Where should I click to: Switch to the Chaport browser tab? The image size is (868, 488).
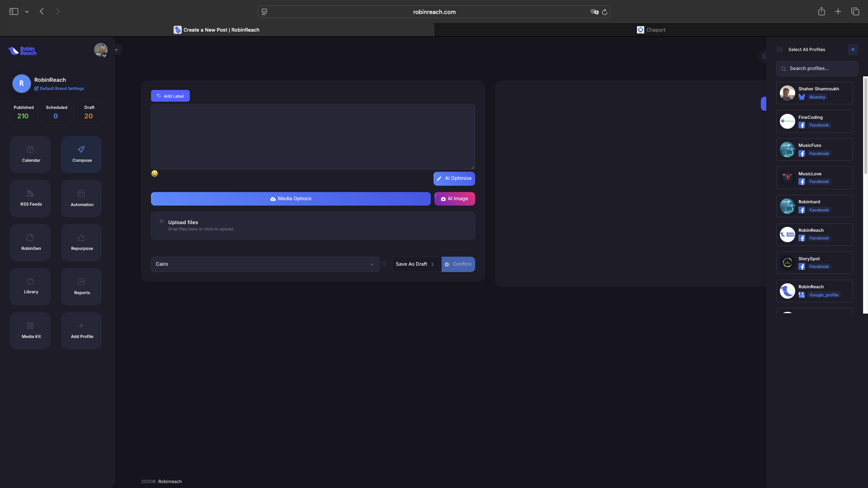click(651, 30)
